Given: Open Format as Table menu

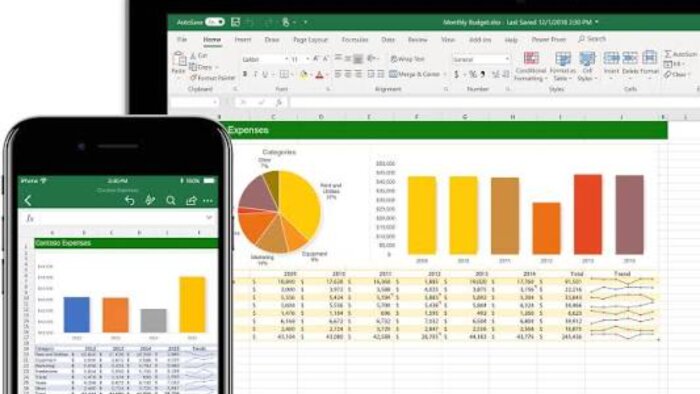Looking at the screenshot, I should pos(562,66).
